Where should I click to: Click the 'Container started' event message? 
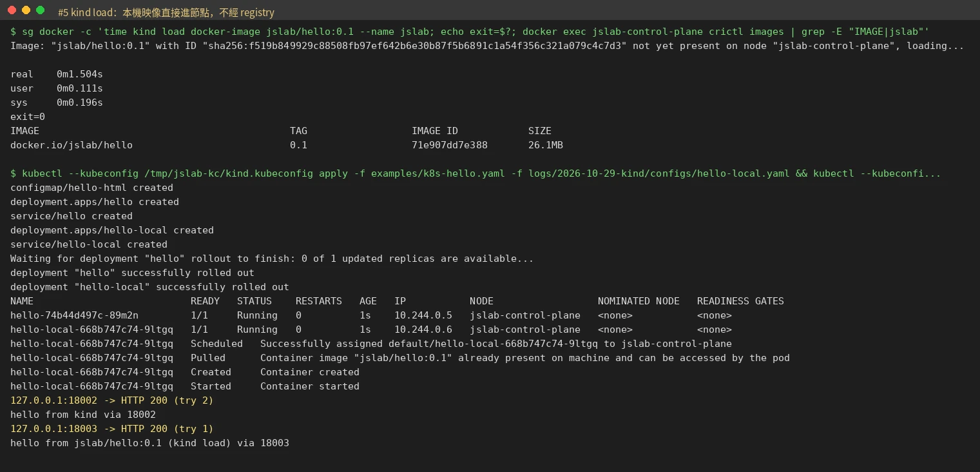pyautogui.click(x=310, y=386)
